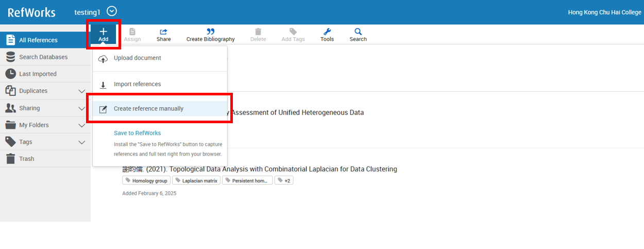Select Create reference manually
The height and width of the screenshot is (249, 644).
[148, 109]
